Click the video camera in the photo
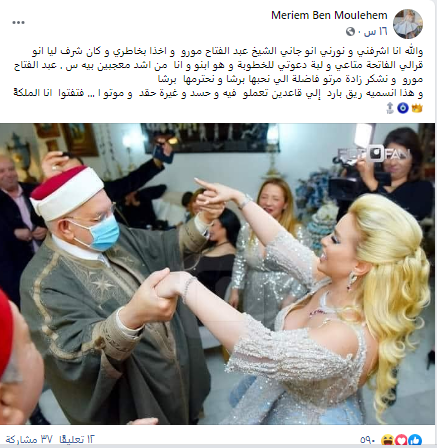Screen dimensions: 437x448 point(360,182)
